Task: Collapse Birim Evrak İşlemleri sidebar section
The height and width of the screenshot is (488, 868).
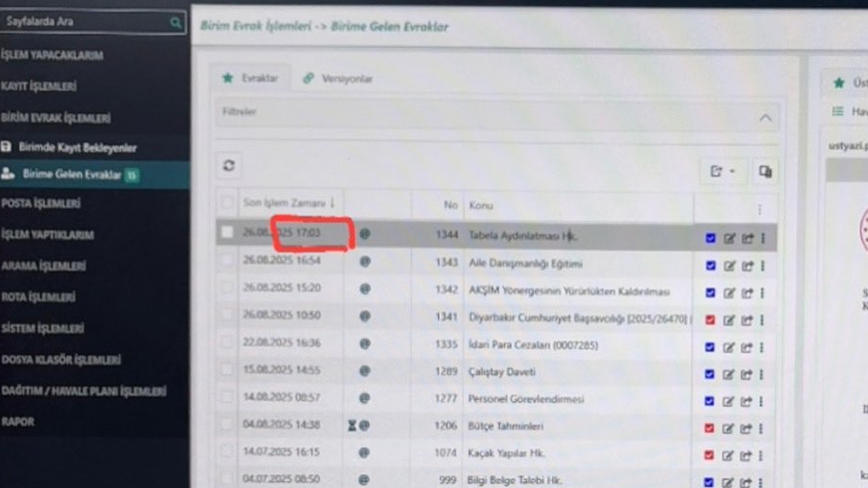Action: [x=56, y=118]
